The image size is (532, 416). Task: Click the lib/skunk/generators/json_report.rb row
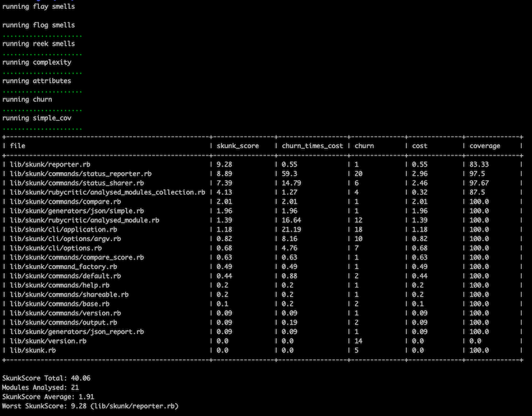[77, 331]
